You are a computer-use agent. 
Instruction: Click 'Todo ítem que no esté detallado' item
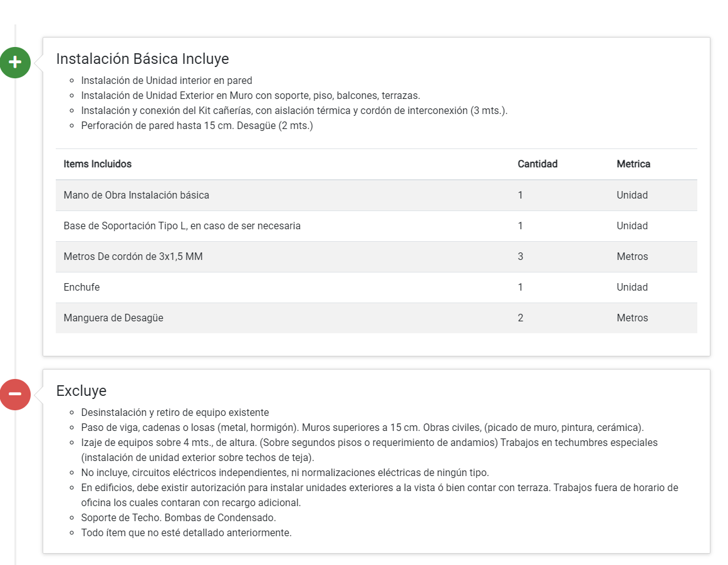click(186, 533)
